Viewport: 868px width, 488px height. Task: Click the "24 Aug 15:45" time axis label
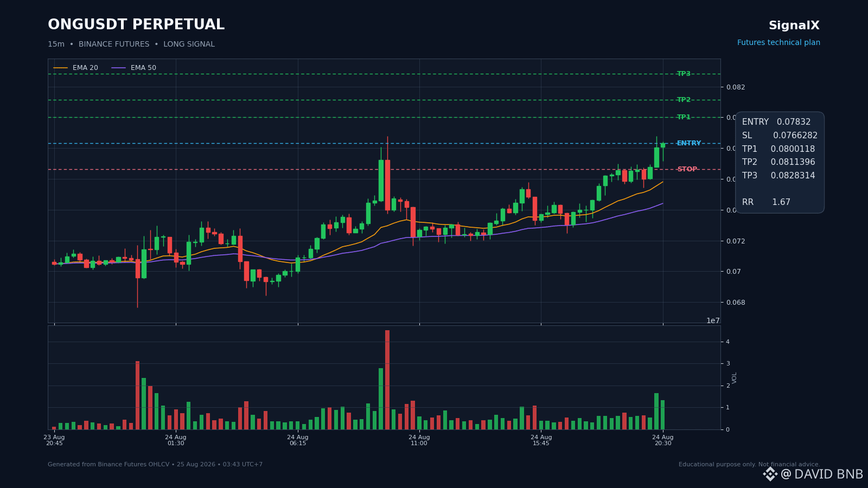pyautogui.click(x=541, y=440)
